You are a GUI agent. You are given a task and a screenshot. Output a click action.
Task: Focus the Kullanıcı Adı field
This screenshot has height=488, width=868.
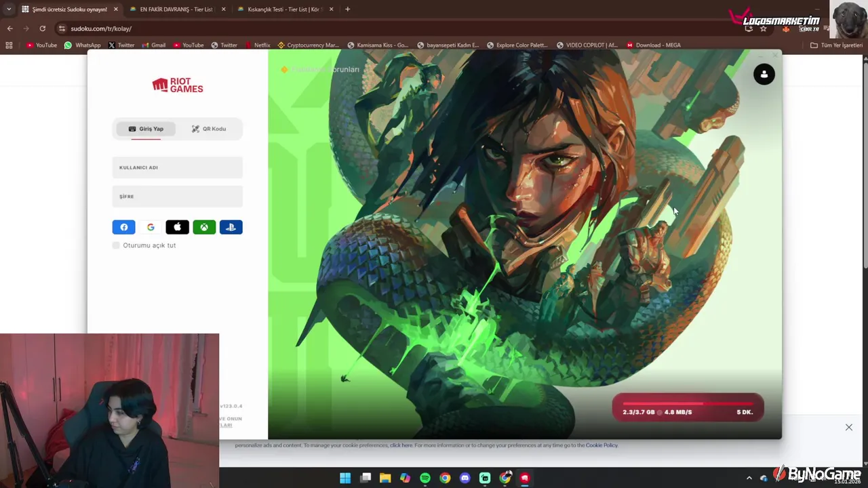(178, 167)
